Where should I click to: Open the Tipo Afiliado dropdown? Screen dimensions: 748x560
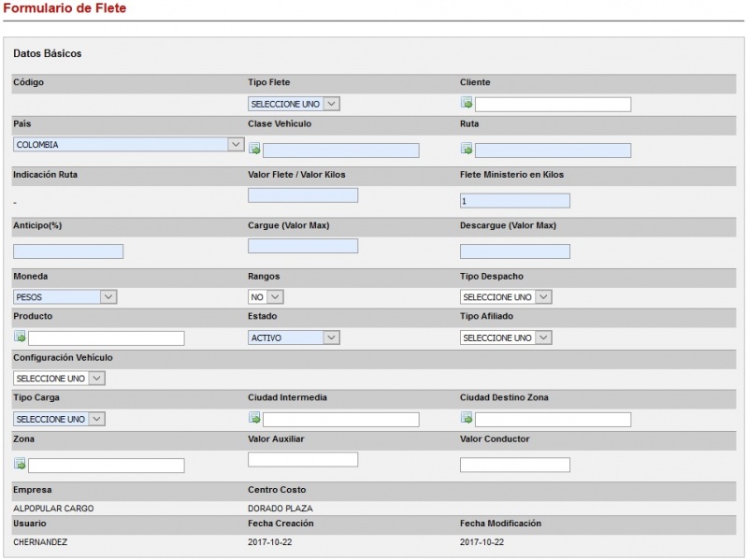click(x=506, y=337)
